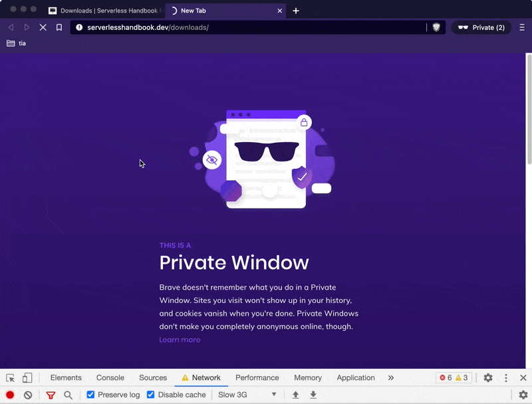Image resolution: width=532 pixels, height=404 pixels.
Task: Select an element to inspect
Action: (10, 378)
